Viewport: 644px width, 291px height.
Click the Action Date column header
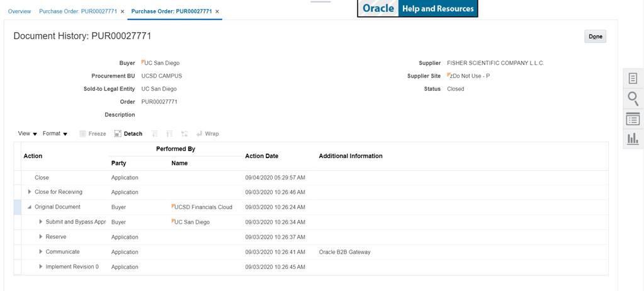262,156
